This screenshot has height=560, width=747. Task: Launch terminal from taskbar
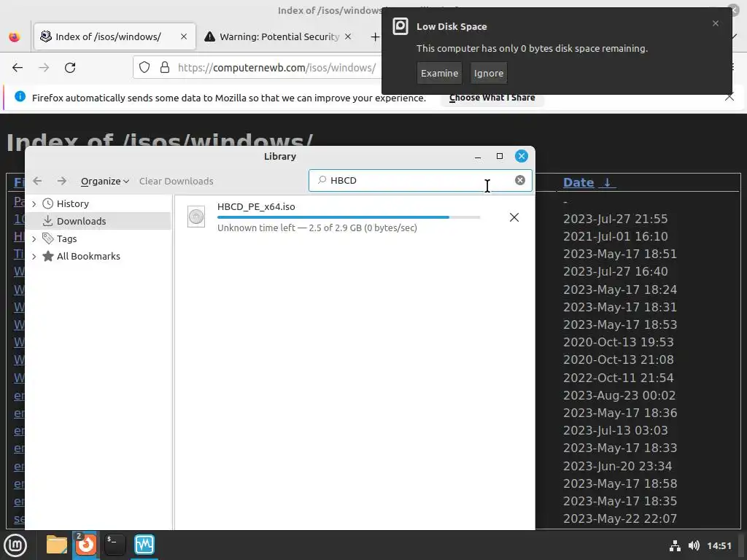click(115, 545)
